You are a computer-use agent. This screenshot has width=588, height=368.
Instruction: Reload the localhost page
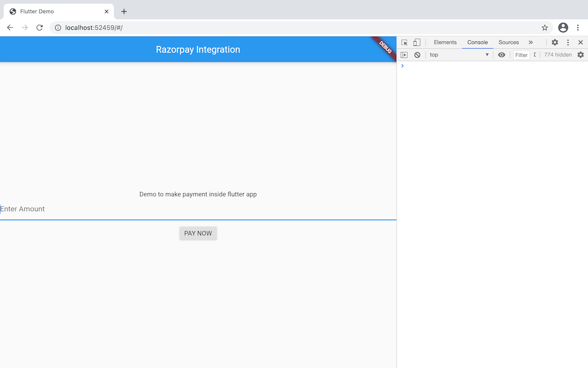40,28
